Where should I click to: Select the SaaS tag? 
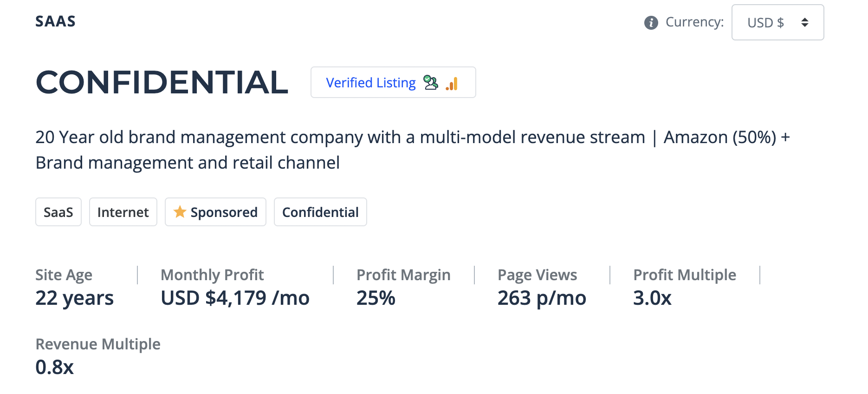pos(58,212)
